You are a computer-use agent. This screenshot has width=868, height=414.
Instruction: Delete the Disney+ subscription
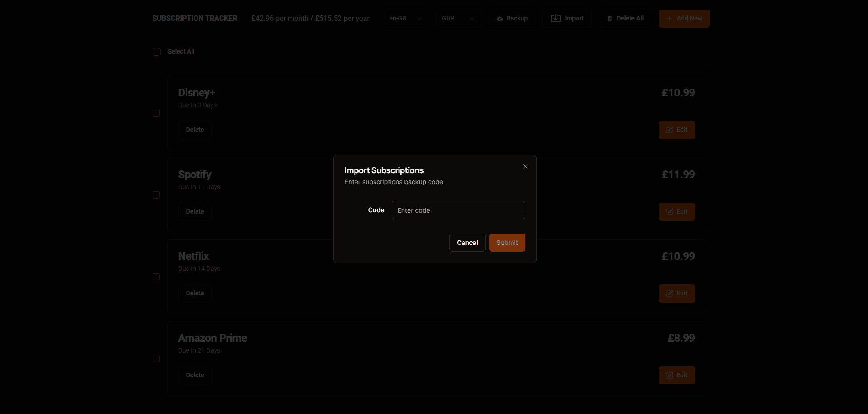click(x=195, y=130)
